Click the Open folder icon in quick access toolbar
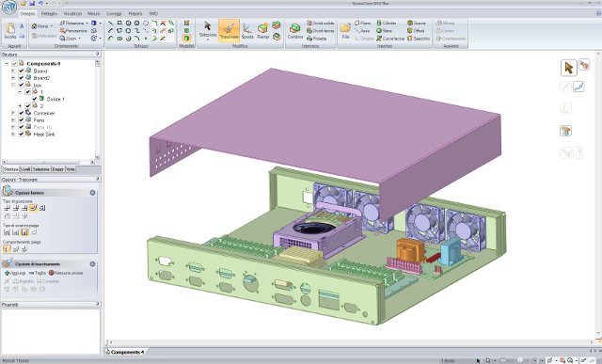This screenshot has height=364, width=602. point(24,3)
